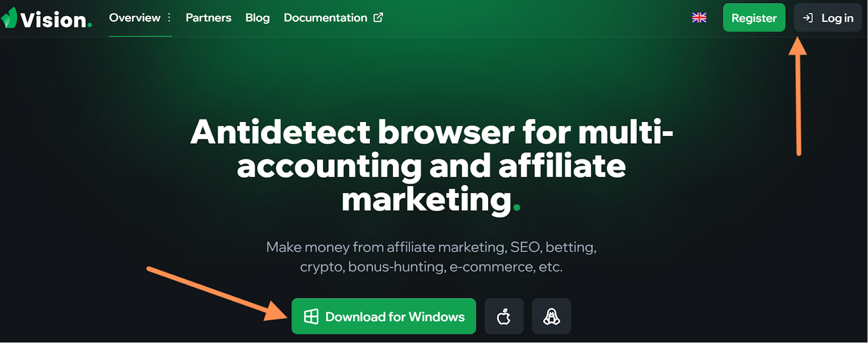Click the external link icon beside Documentation
The height and width of the screenshot is (343, 868).
click(x=378, y=17)
